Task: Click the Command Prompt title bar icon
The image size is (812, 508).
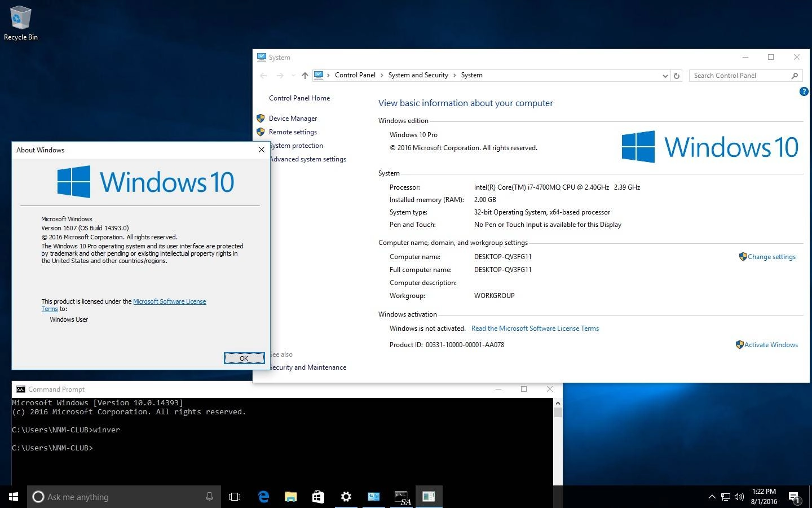Action: [x=21, y=389]
